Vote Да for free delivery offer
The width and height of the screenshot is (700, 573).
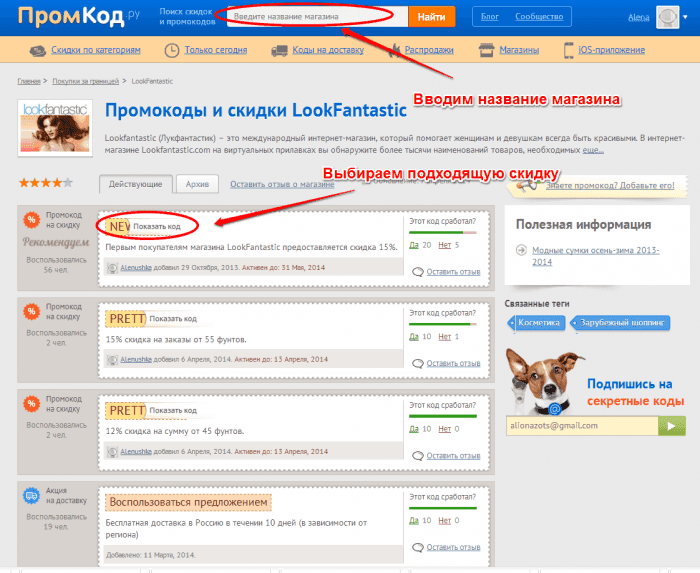pos(414,520)
